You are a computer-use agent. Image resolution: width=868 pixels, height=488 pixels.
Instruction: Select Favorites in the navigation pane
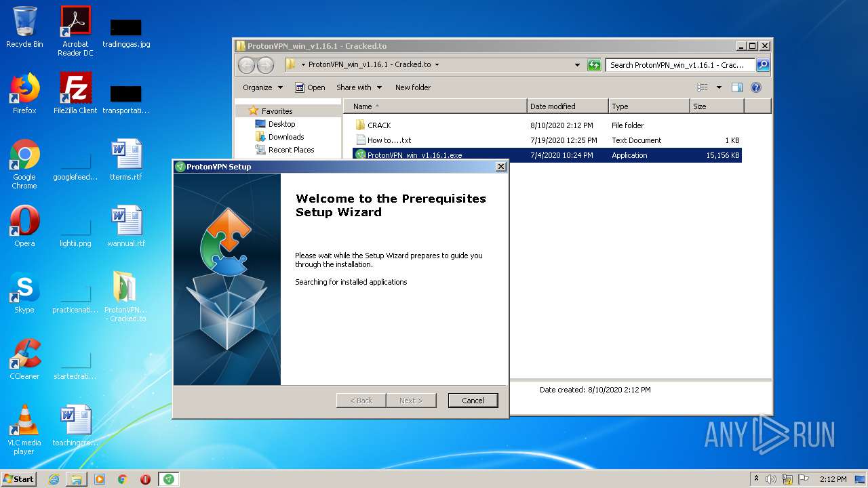(x=277, y=111)
